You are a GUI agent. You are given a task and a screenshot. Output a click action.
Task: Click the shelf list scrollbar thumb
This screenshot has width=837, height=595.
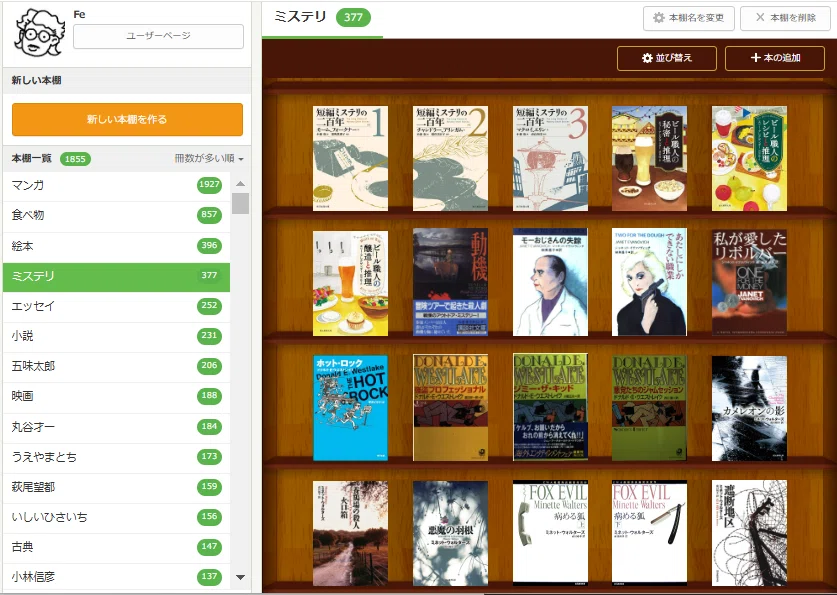coord(241,203)
